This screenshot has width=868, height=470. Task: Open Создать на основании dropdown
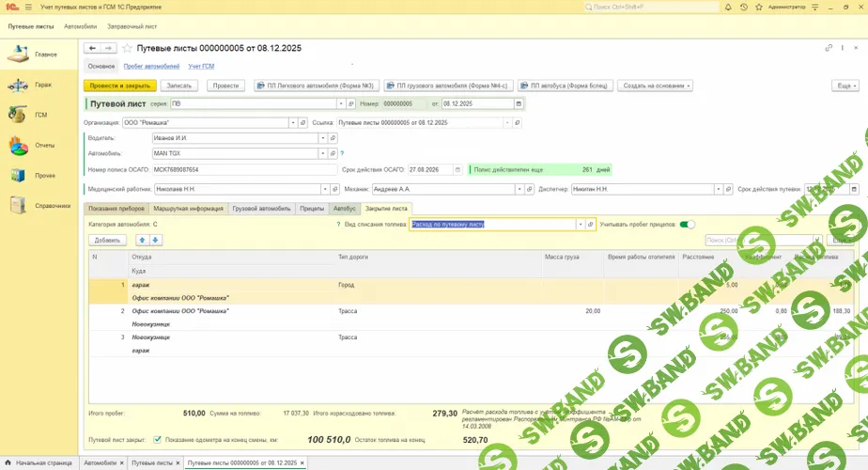tap(656, 86)
